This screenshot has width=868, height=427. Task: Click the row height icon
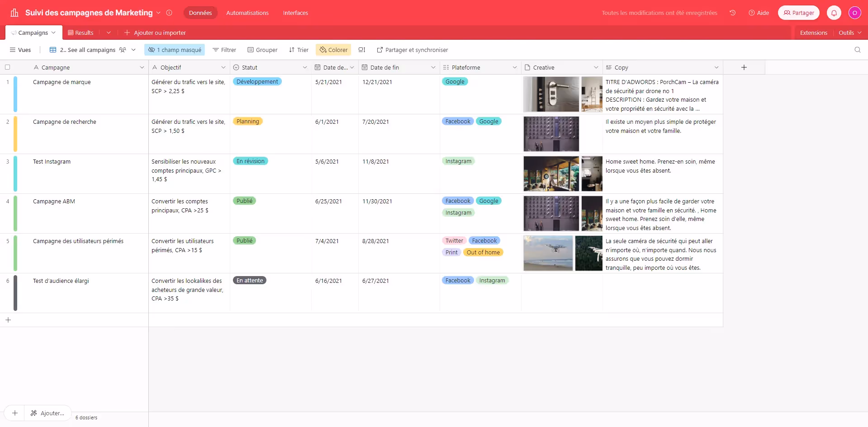pyautogui.click(x=362, y=50)
